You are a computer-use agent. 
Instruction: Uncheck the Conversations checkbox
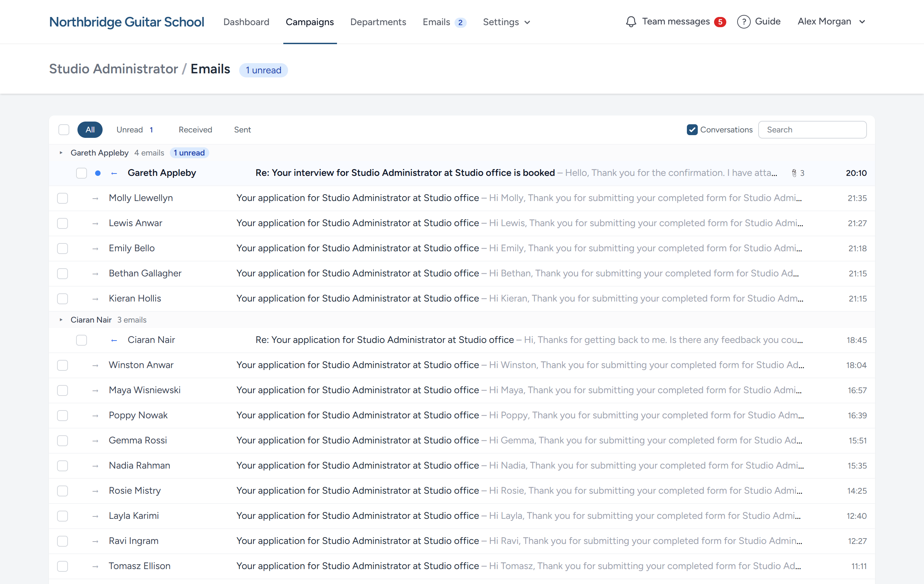[692, 130]
